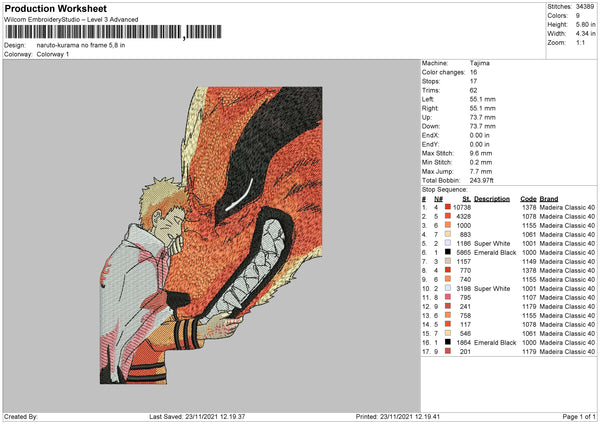Click the 'Code' column header
Viewport: 600px width, 424px height.
click(x=528, y=199)
